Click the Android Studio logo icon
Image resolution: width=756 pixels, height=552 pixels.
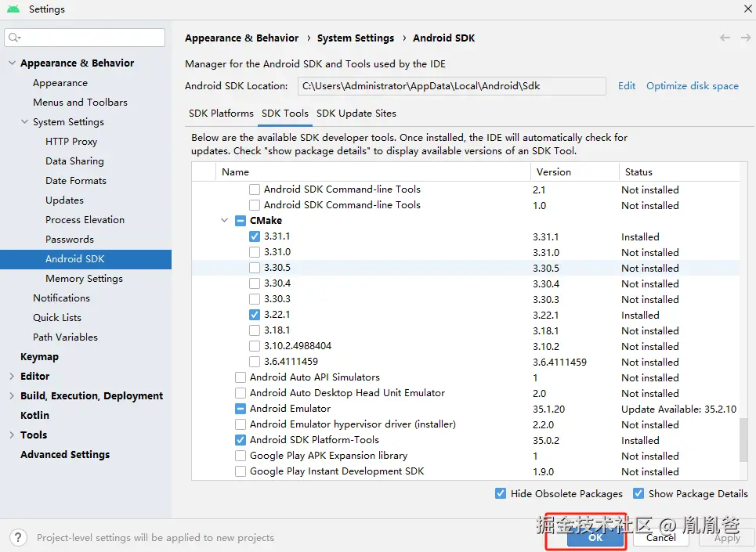point(13,9)
